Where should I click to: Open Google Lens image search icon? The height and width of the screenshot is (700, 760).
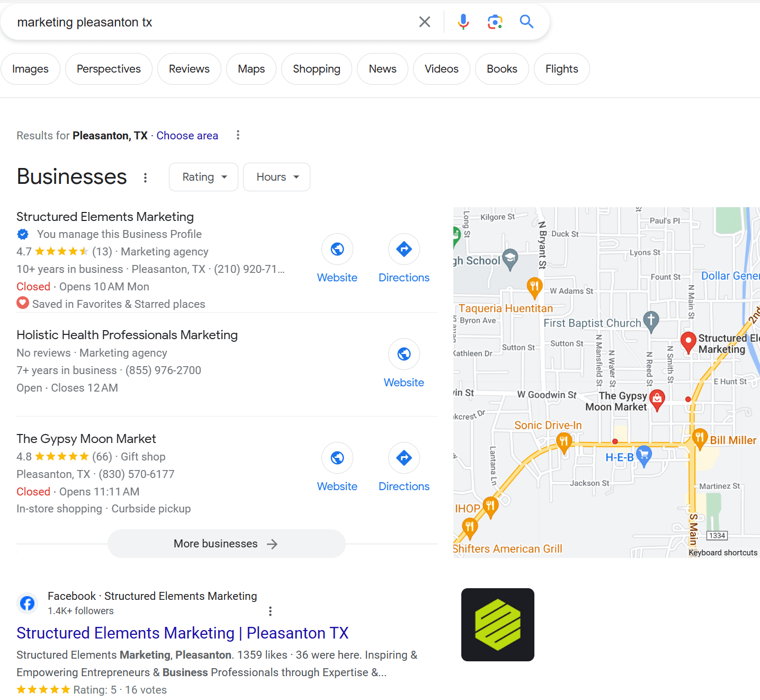pyautogui.click(x=495, y=22)
